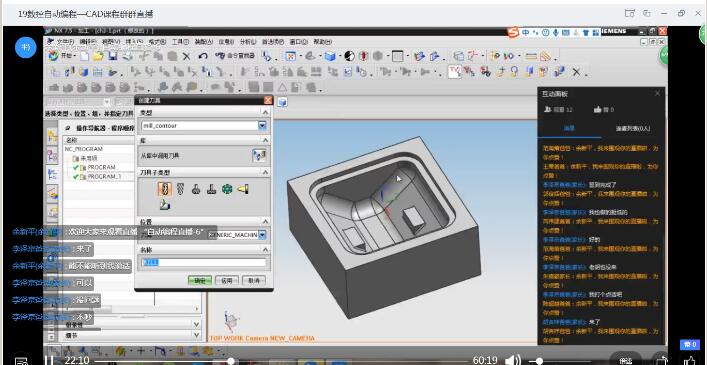Screen dimensions: 707x365
Task: Click the half-black circle display icon
Action: [x=349, y=56]
